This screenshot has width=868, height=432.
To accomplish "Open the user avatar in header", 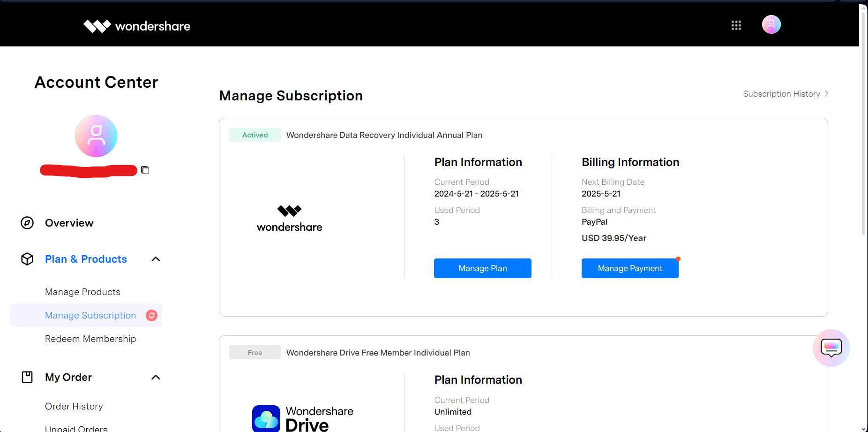I will (x=771, y=24).
